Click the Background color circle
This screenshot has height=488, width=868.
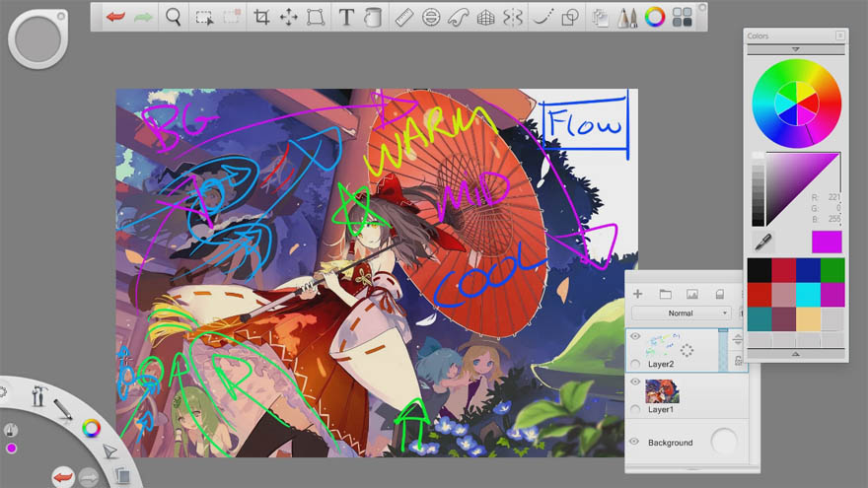[x=724, y=442]
